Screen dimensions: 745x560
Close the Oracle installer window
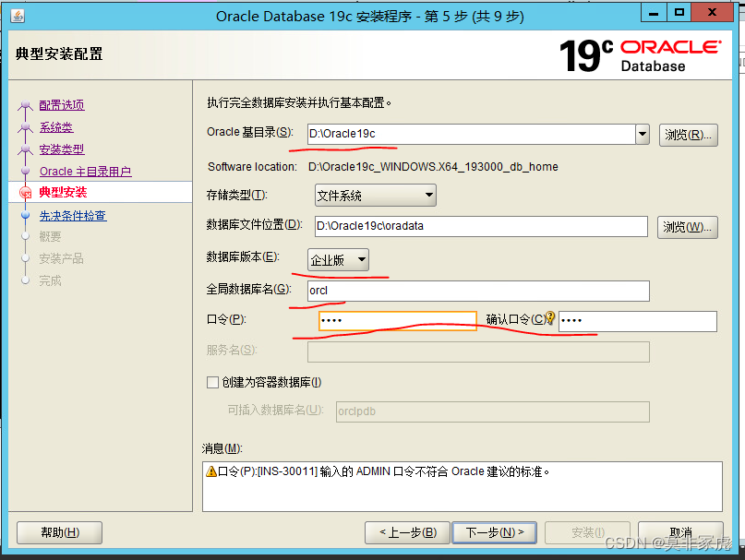pos(712,13)
